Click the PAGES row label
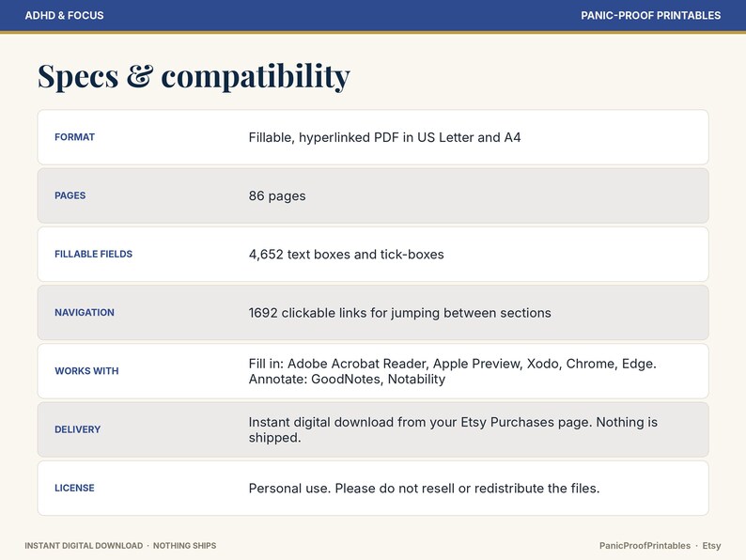 point(70,195)
